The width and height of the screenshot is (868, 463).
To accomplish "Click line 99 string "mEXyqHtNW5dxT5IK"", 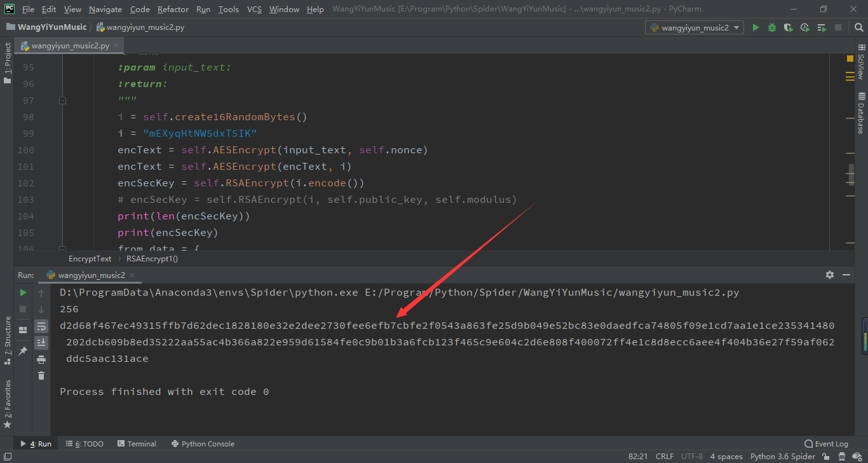I will 200,134.
